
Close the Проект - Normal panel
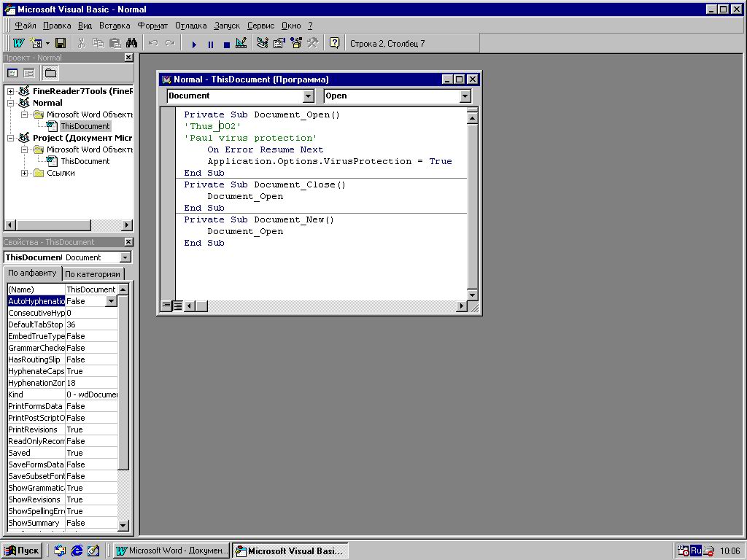coord(128,58)
